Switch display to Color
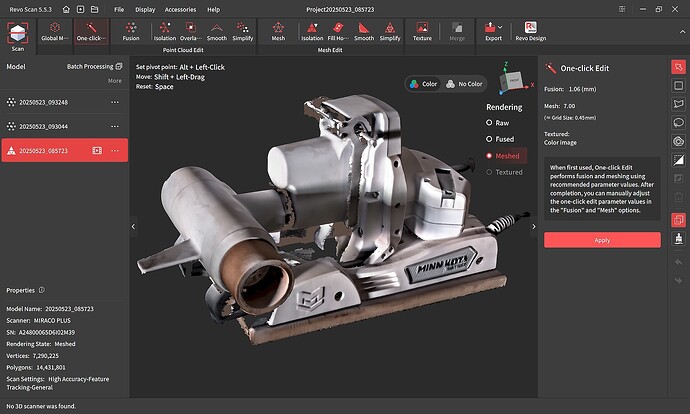 click(423, 84)
